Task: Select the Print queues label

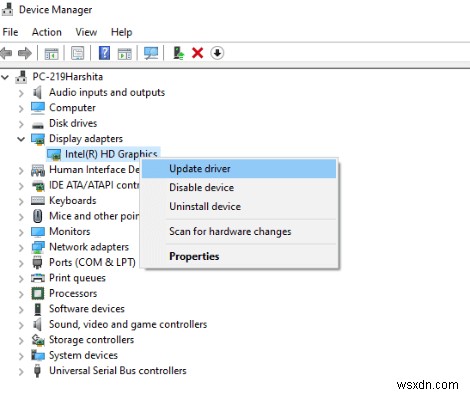Action: pyautogui.click(x=77, y=278)
